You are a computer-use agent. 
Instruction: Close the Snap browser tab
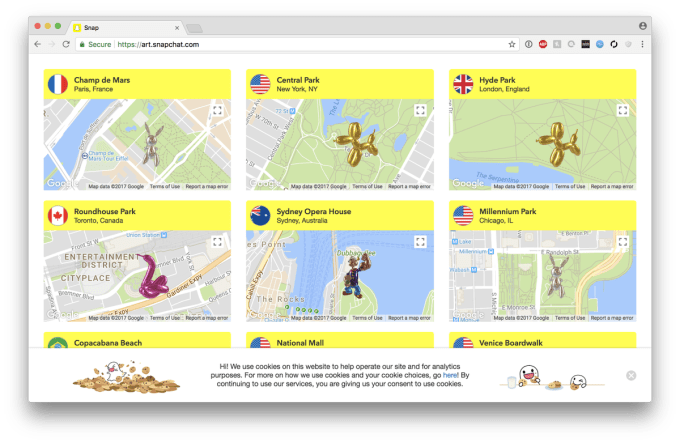coord(177,28)
